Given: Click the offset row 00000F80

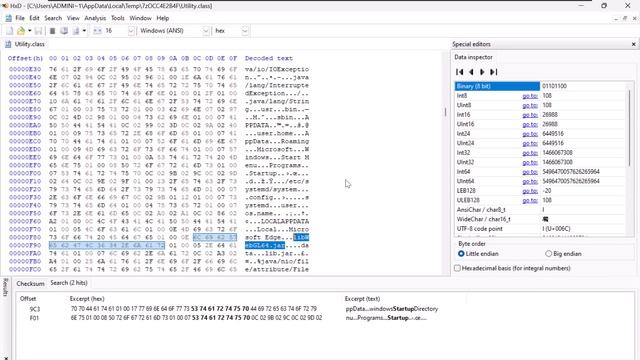Looking at the screenshot, I should (25, 238).
